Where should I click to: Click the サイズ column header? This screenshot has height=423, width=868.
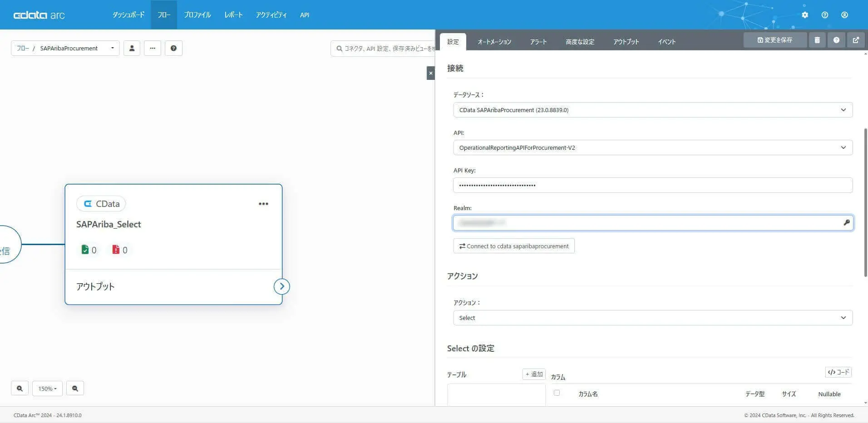point(789,394)
